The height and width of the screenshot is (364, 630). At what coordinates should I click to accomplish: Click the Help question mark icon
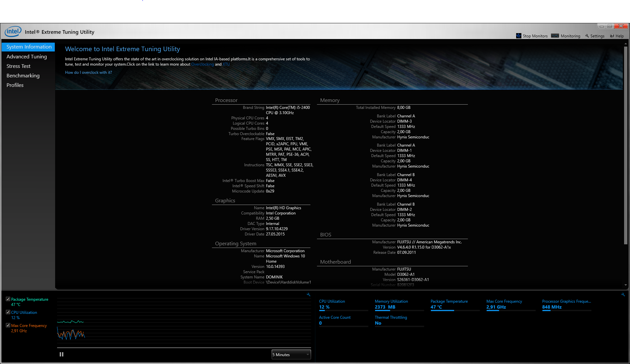coord(612,36)
